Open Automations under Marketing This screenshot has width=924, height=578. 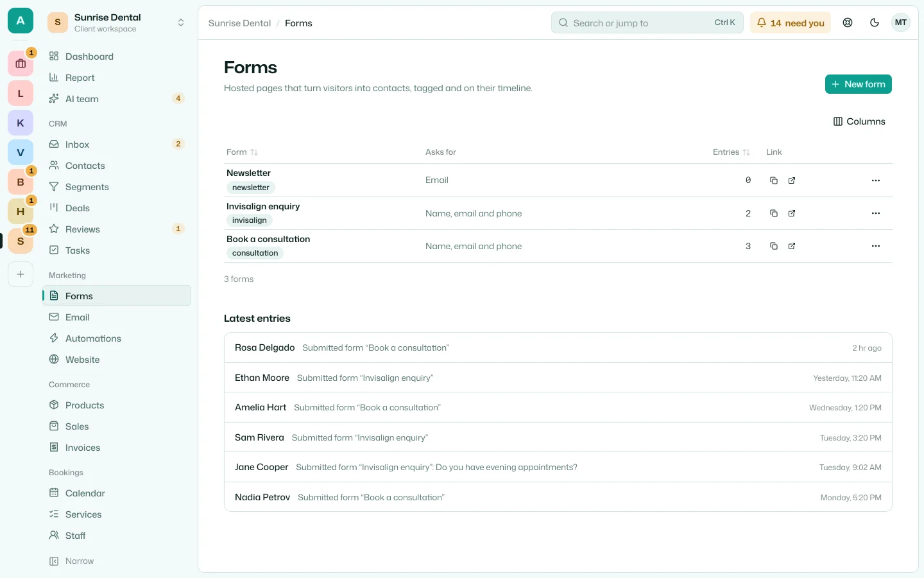[x=117, y=338]
